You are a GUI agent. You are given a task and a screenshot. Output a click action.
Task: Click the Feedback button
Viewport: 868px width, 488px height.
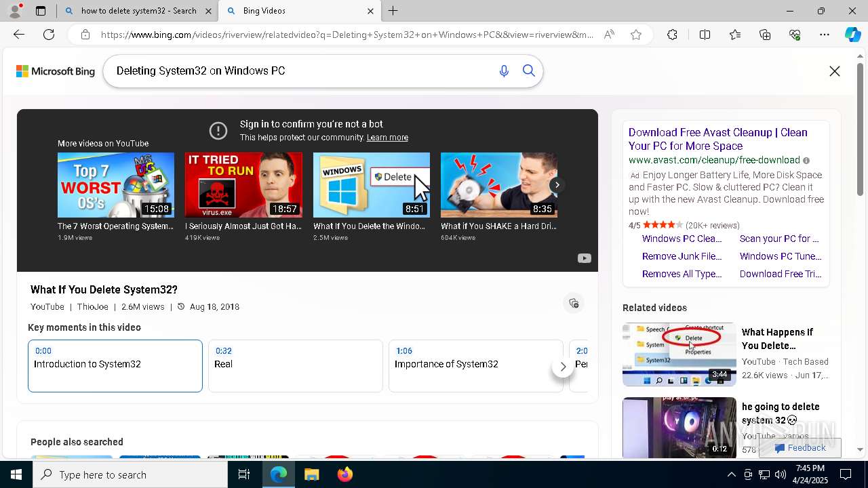point(800,448)
